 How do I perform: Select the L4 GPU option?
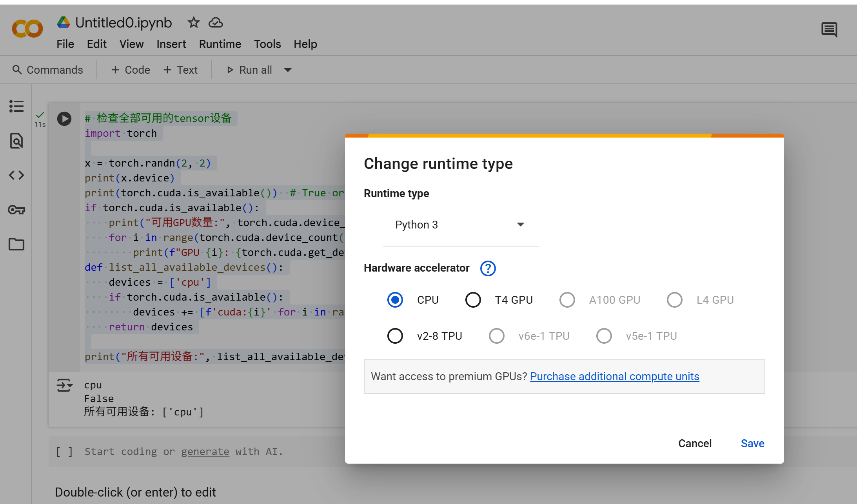(675, 300)
